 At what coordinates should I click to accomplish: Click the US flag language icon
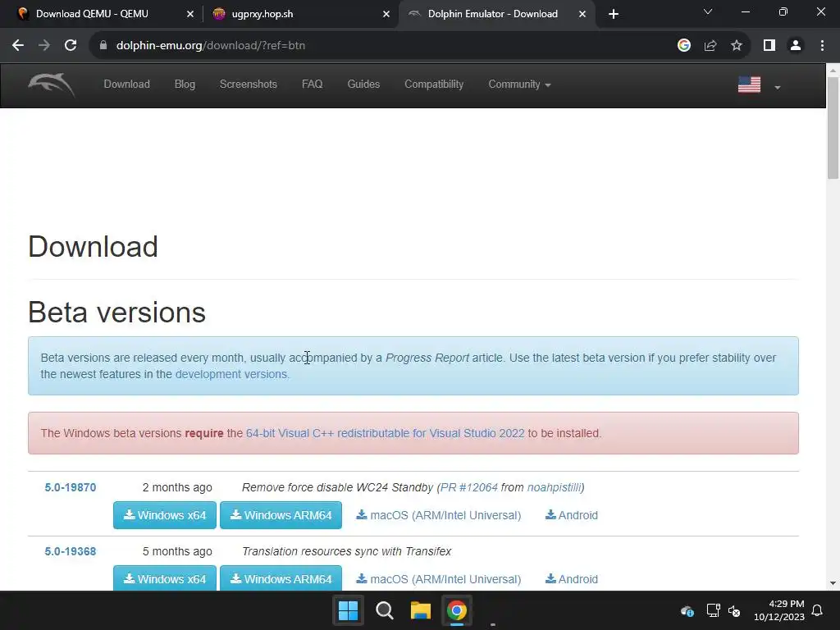[x=749, y=84]
